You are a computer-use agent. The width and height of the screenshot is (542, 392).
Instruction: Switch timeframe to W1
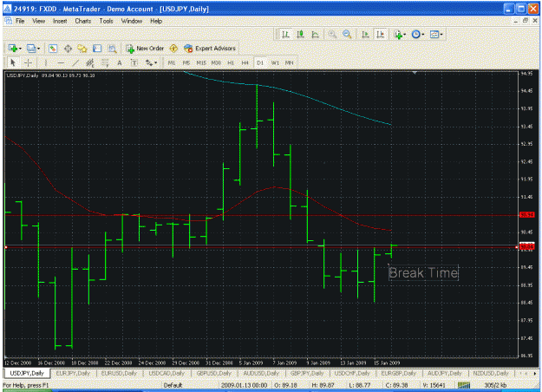pyautogui.click(x=275, y=62)
